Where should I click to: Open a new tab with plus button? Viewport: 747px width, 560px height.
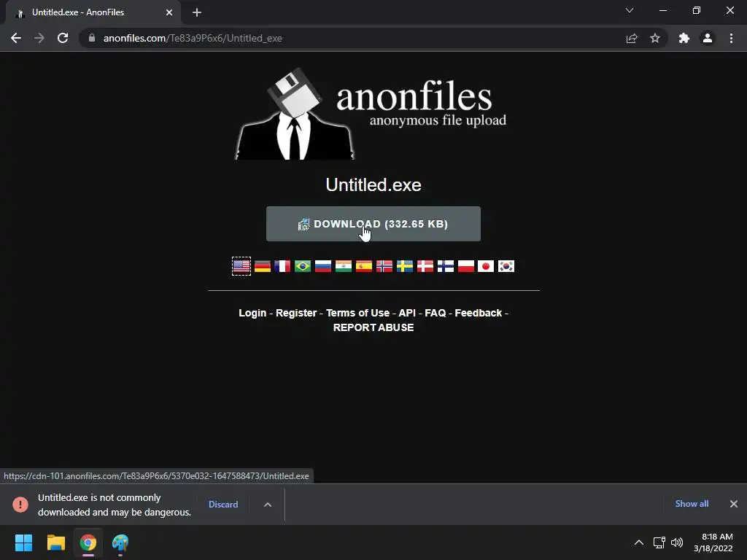[x=197, y=12]
